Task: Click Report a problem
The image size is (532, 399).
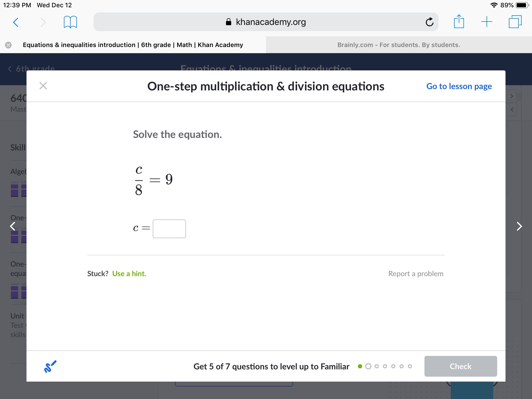Action: 416,274
